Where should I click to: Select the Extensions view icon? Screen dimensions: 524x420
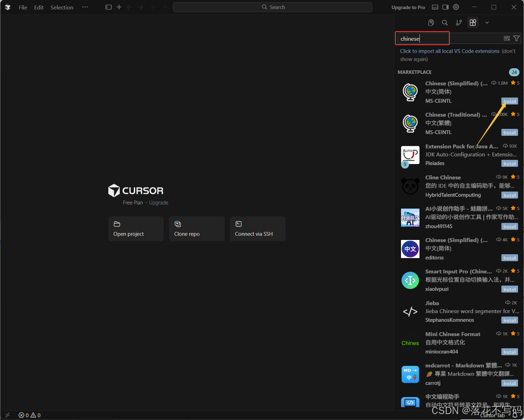[473, 23]
